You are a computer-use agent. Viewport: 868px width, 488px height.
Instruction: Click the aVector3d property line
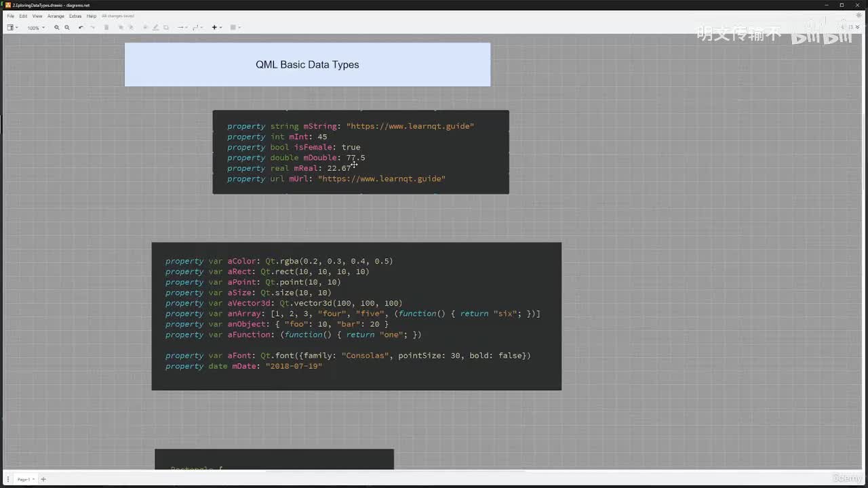(x=284, y=303)
